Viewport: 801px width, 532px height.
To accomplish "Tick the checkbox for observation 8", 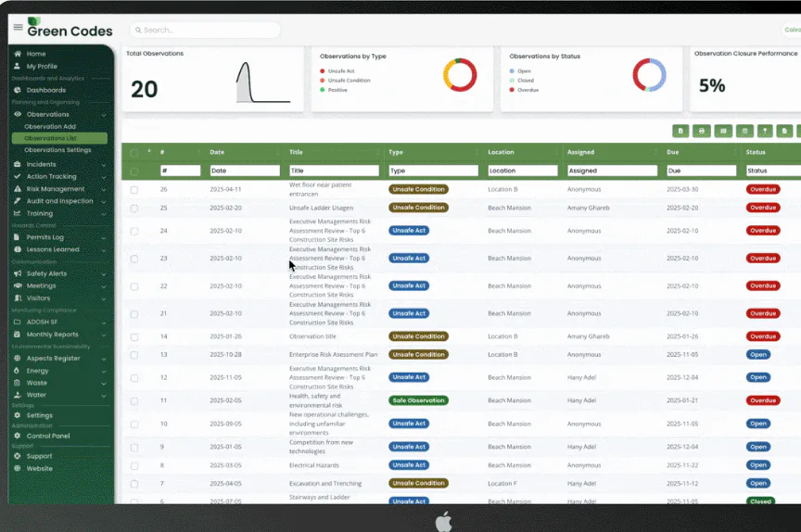I will click(x=133, y=465).
